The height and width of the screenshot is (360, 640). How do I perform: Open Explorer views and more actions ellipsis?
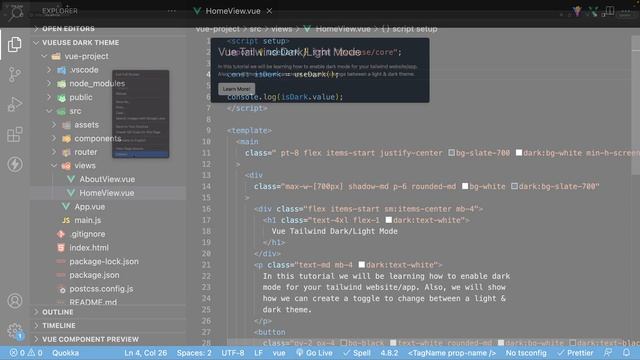click(171, 11)
